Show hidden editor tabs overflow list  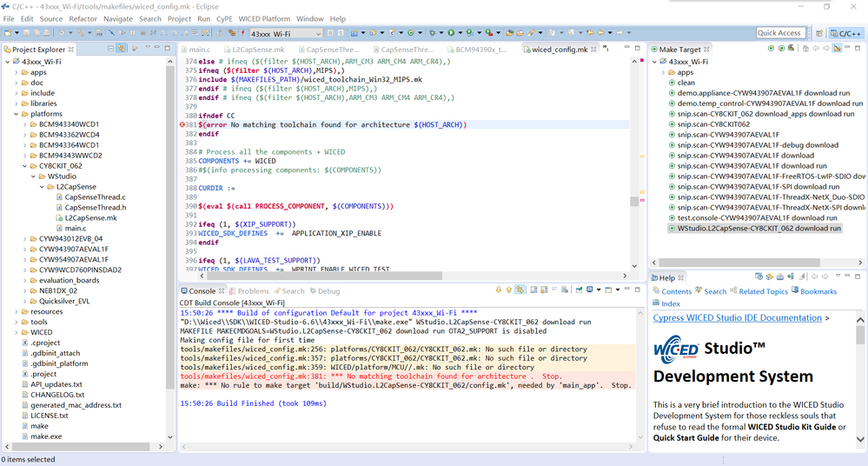pyautogui.click(x=606, y=49)
